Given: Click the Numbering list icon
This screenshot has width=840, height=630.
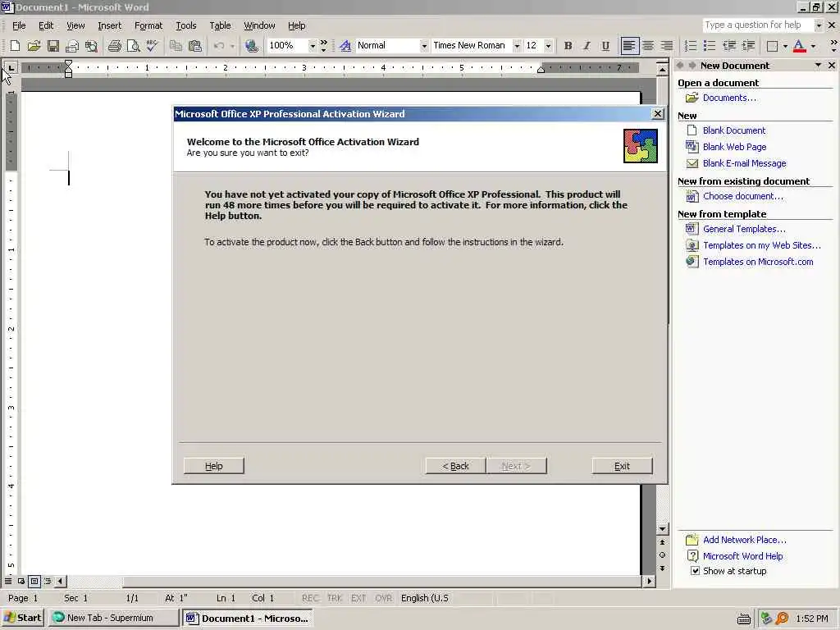Looking at the screenshot, I should click(691, 46).
